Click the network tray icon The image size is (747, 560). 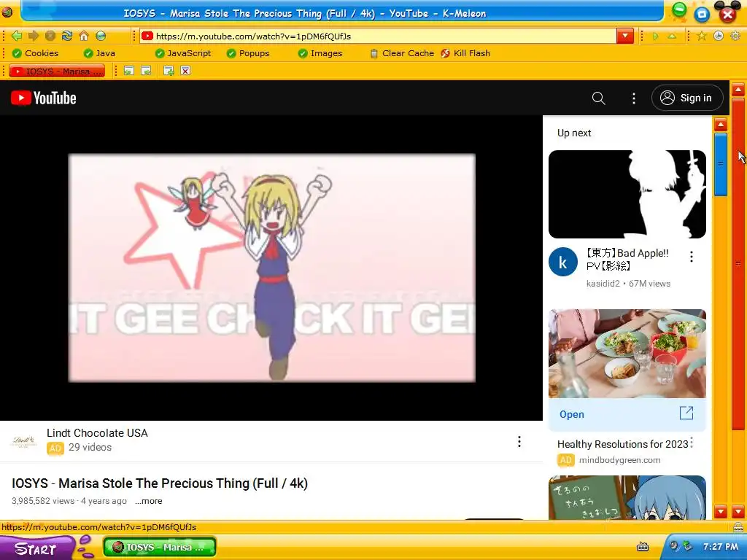click(687, 546)
